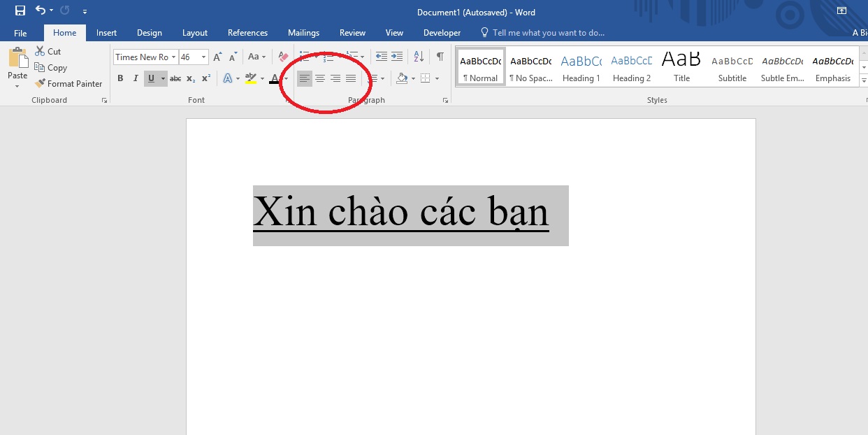Image resolution: width=868 pixels, height=435 pixels.
Task: Open the Developer tab
Action: 442,33
